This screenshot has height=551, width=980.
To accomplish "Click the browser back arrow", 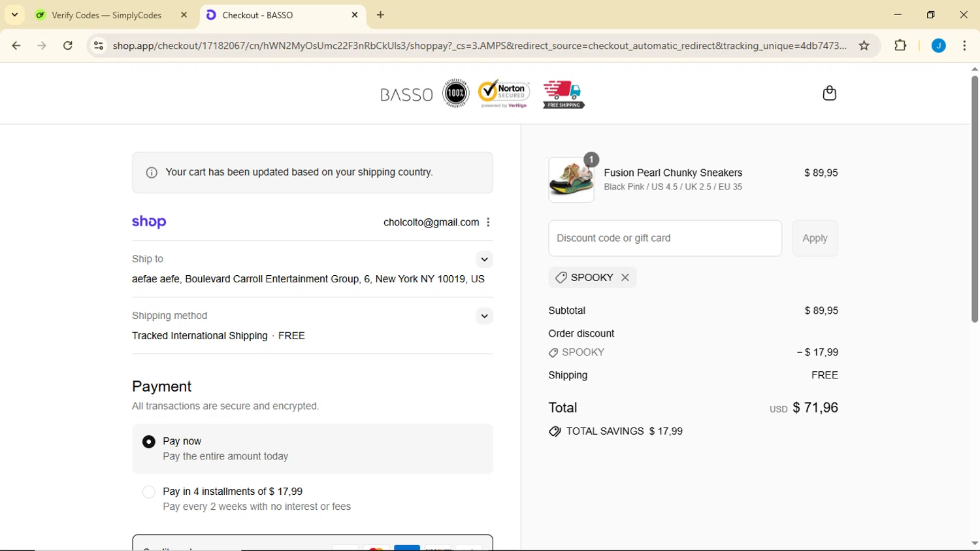I will [x=16, y=46].
